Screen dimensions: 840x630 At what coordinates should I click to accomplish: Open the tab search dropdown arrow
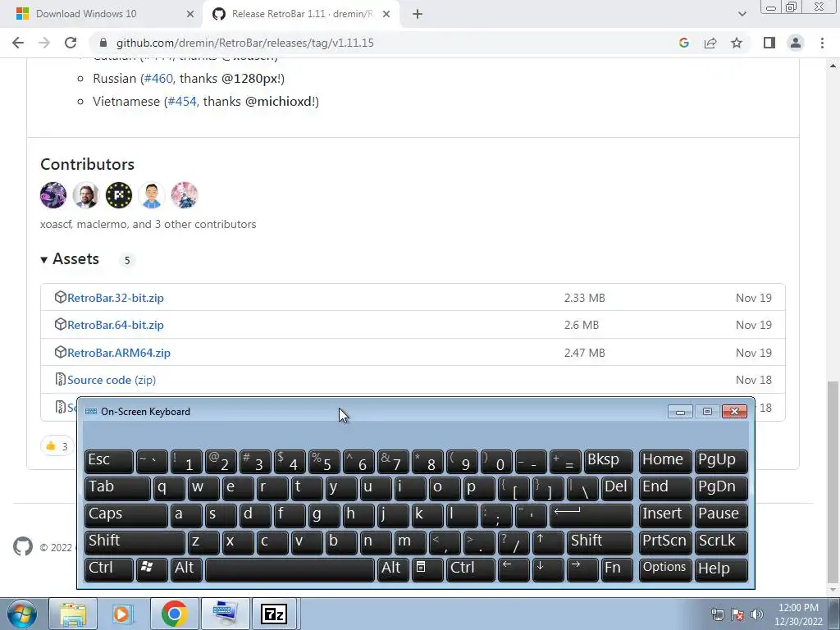pyautogui.click(x=742, y=14)
